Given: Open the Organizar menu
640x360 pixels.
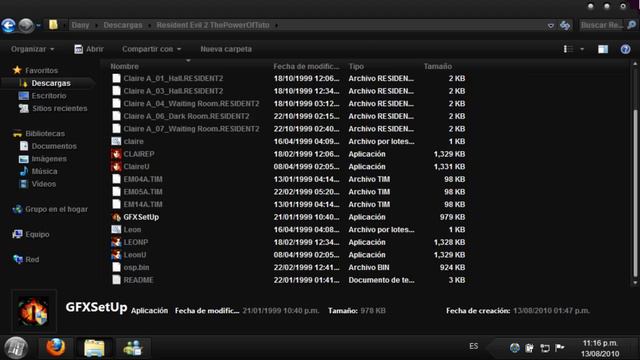Looking at the screenshot, I should (32, 49).
